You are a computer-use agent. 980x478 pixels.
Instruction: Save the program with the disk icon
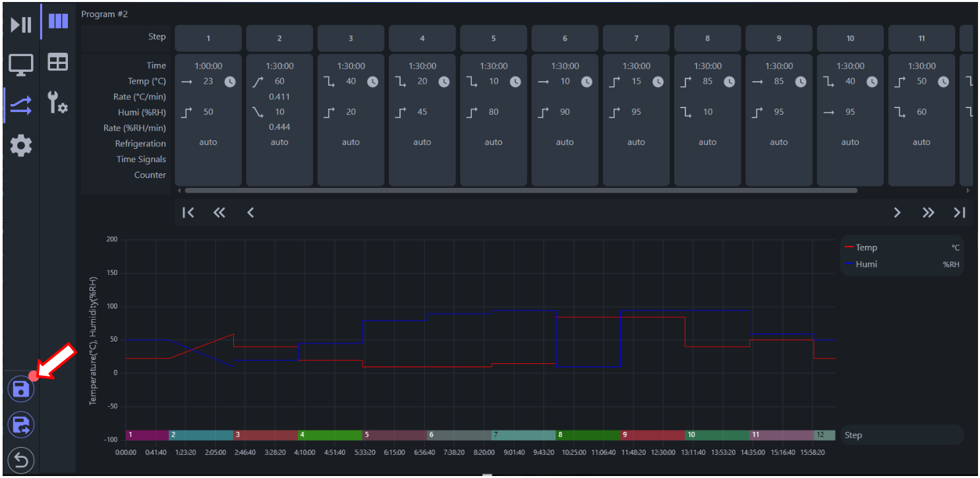(x=21, y=388)
